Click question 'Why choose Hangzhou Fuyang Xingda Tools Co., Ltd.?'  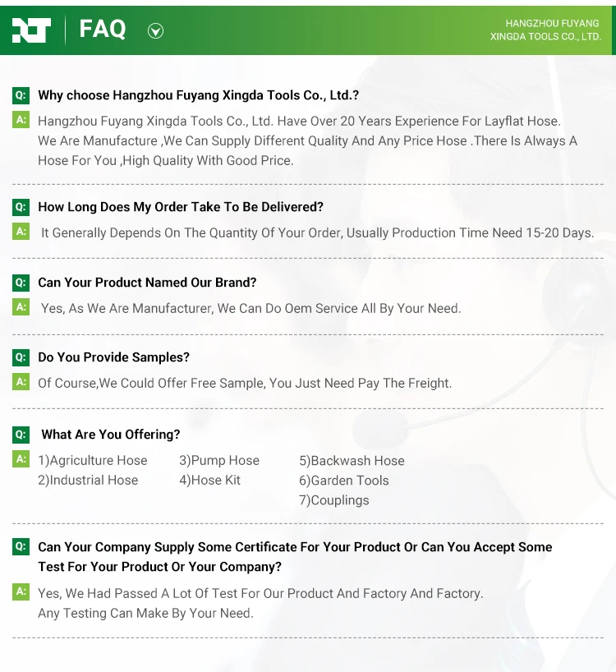coord(198,95)
